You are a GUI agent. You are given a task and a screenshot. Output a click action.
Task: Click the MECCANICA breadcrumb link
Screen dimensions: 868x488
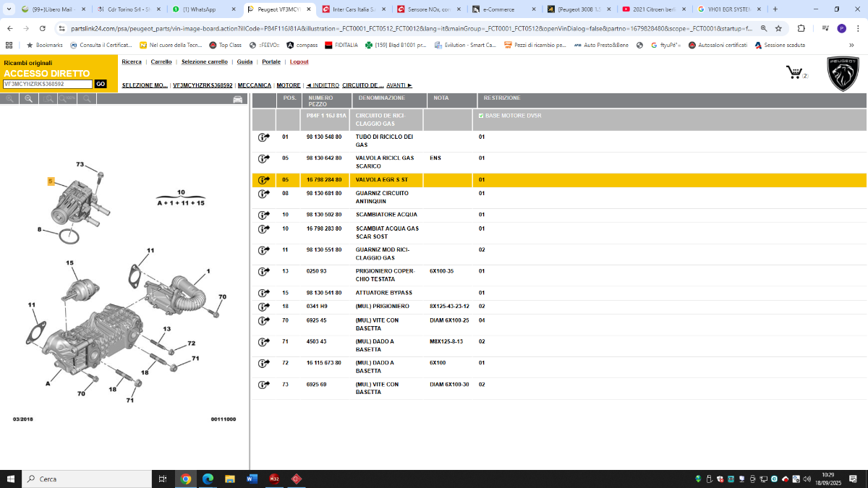(255, 85)
